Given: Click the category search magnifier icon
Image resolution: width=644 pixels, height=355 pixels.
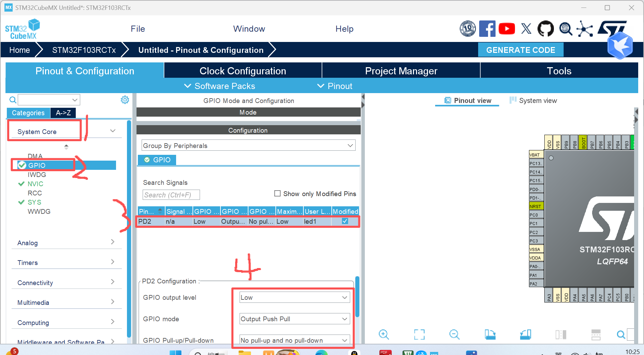Looking at the screenshot, I should (13, 100).
